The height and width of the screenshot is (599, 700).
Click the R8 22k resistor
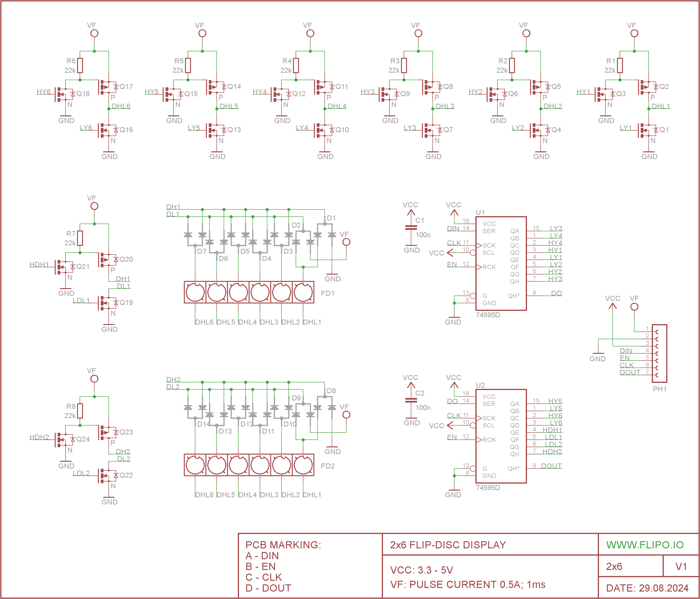click(80, 411)
